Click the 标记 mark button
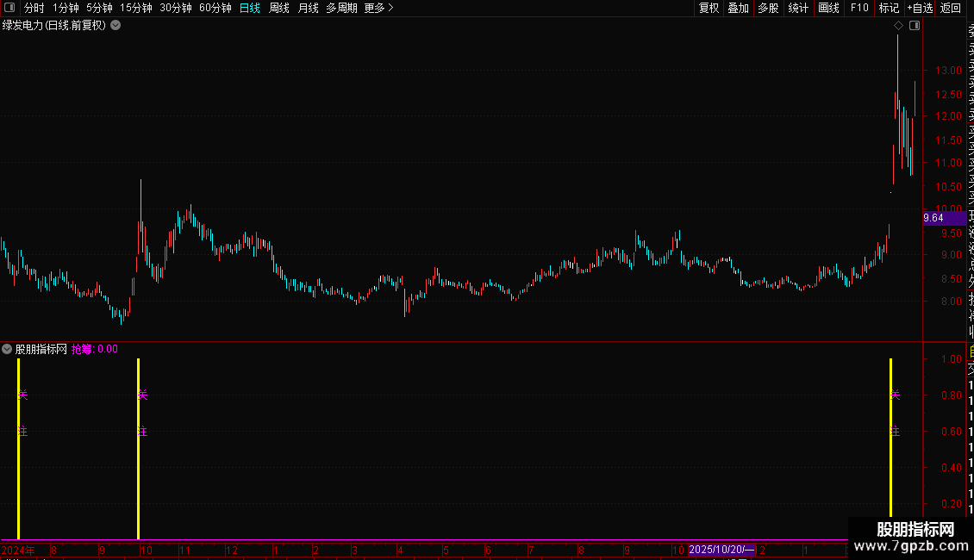Image resolution: width=974 pixels, height=560 pixels. [889, 8]
